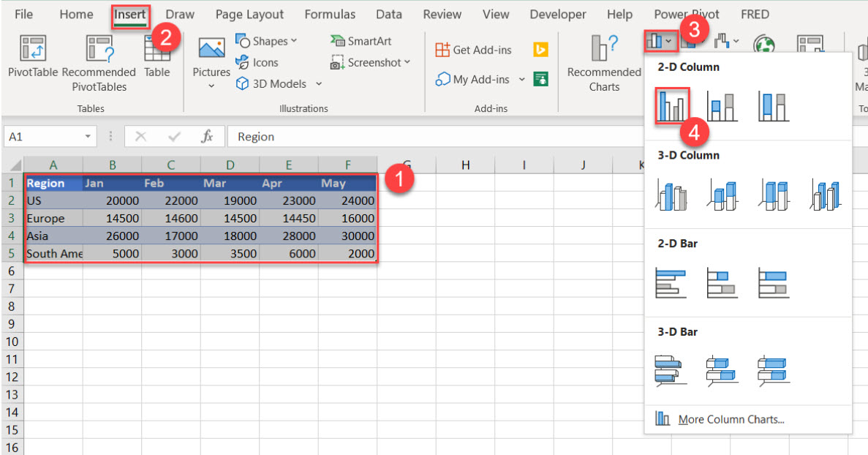The width and height of the screenshot is (868, 455).
Task: Switch to the Review tab
Action: (x=442, y=15)
